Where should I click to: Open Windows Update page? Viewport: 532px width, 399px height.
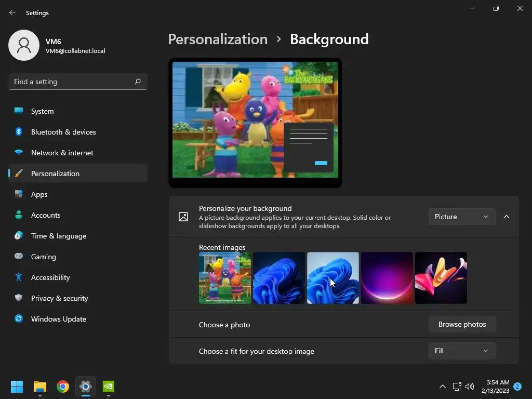pos(78,319)
